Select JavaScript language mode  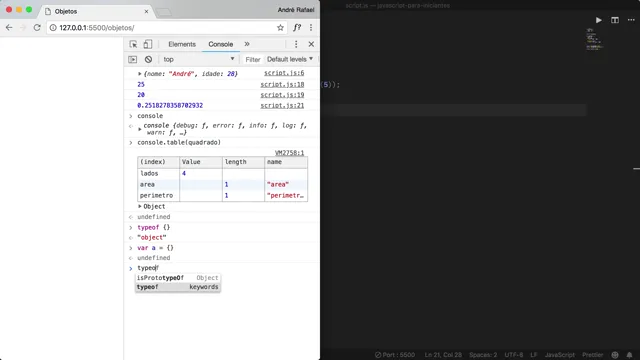pyautogui.click(x=559, y=355)
